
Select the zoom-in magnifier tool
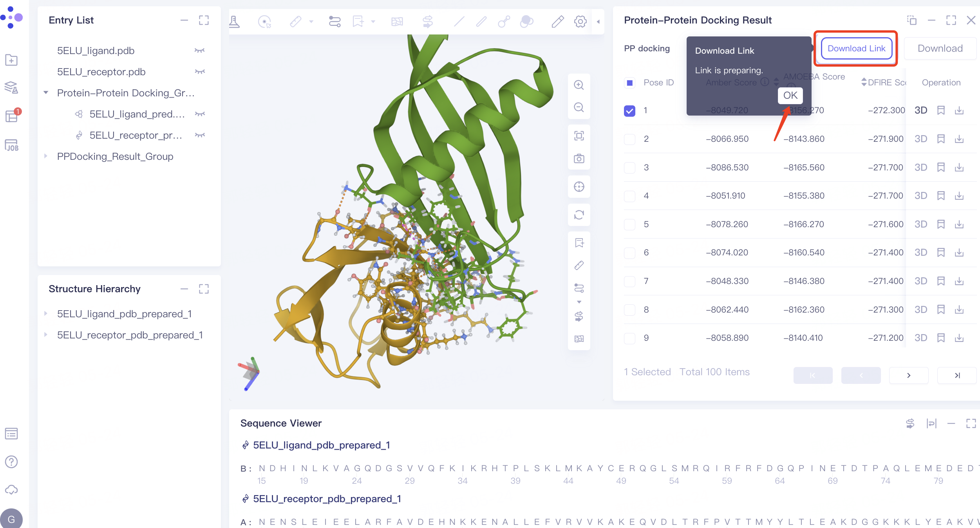pyautogui.click(x=579, y=85)
